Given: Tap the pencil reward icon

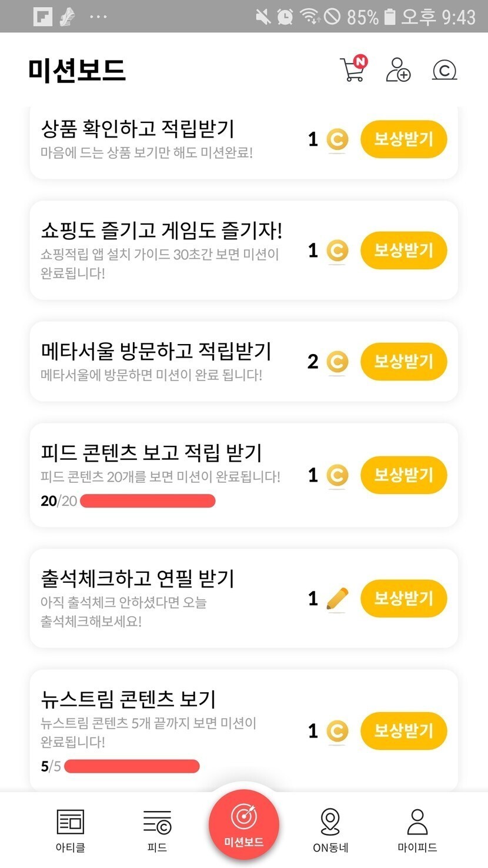Looking at the screenshot, I should click(337, 599).
